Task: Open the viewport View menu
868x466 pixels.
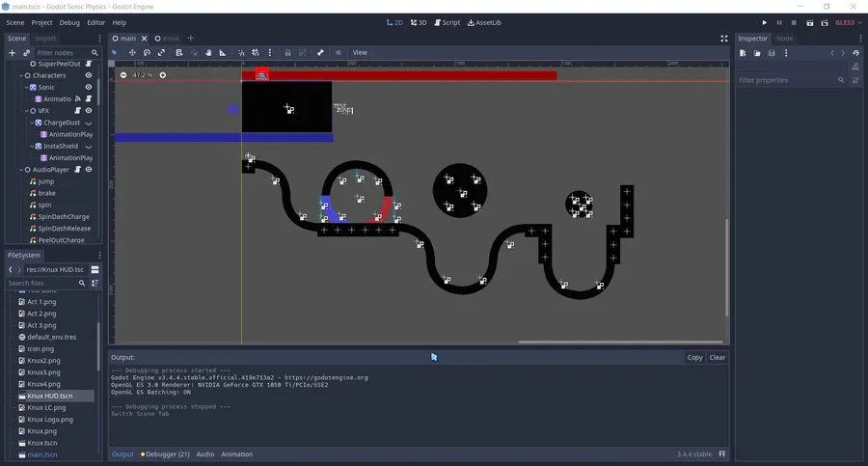Action: (x=360, y=53)
